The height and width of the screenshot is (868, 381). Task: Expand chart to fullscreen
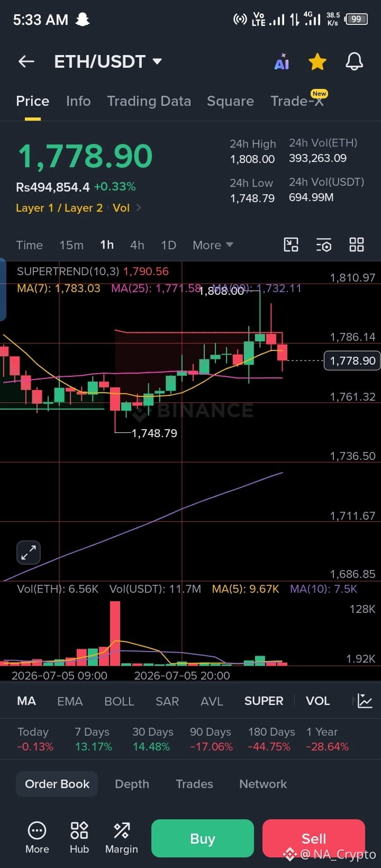[29, 553]
